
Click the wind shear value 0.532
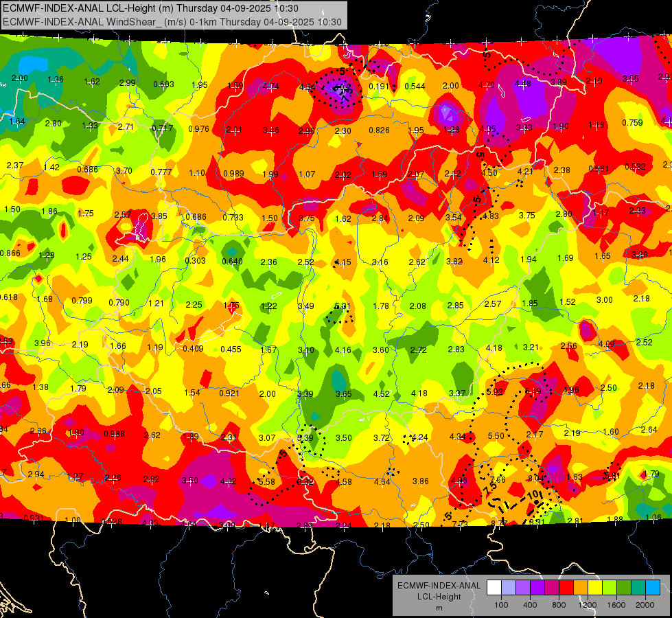635,166
